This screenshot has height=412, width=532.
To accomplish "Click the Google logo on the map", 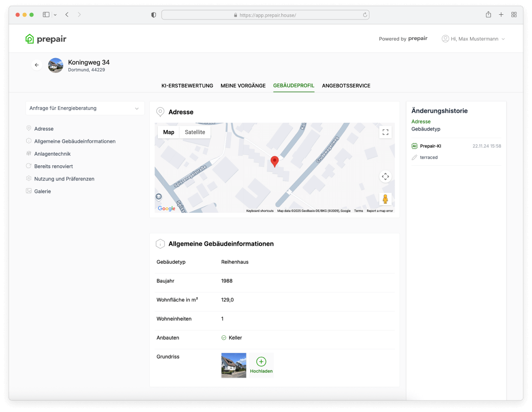I will tap(166, 208).
